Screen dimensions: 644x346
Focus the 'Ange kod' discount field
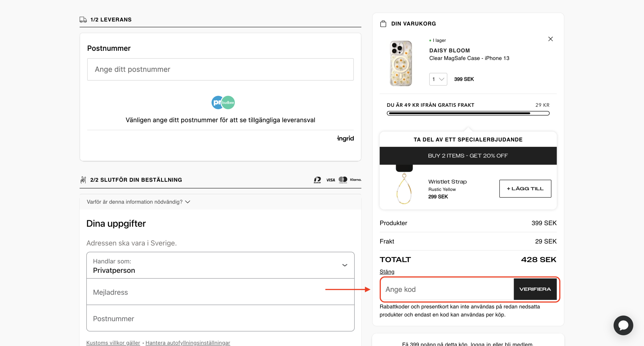(447, 289)
